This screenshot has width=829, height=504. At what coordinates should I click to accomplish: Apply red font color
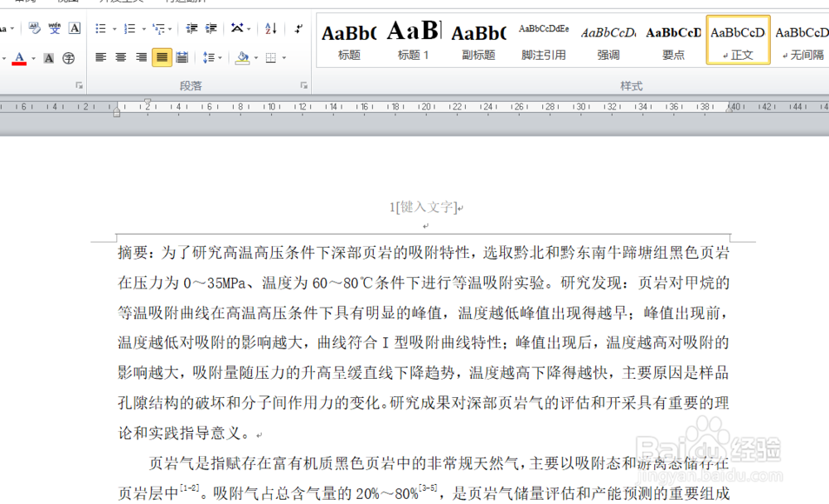coord(19,58)
